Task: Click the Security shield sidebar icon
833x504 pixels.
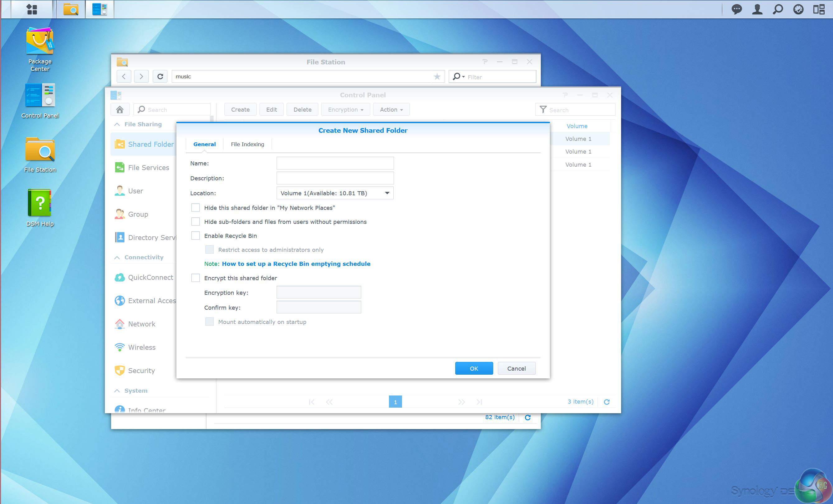Action: pyautogui.click(x=120, y=371)
